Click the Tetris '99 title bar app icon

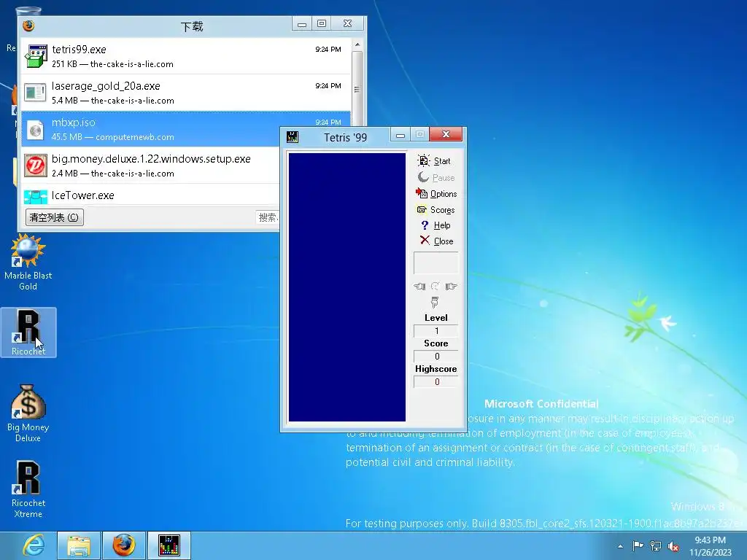pos(293,137)
